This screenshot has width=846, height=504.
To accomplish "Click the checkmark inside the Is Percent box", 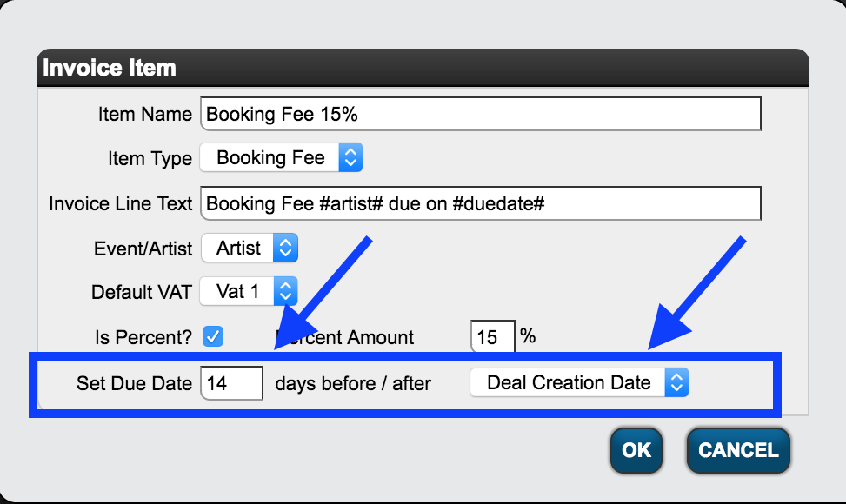I will tap(213, 336).
